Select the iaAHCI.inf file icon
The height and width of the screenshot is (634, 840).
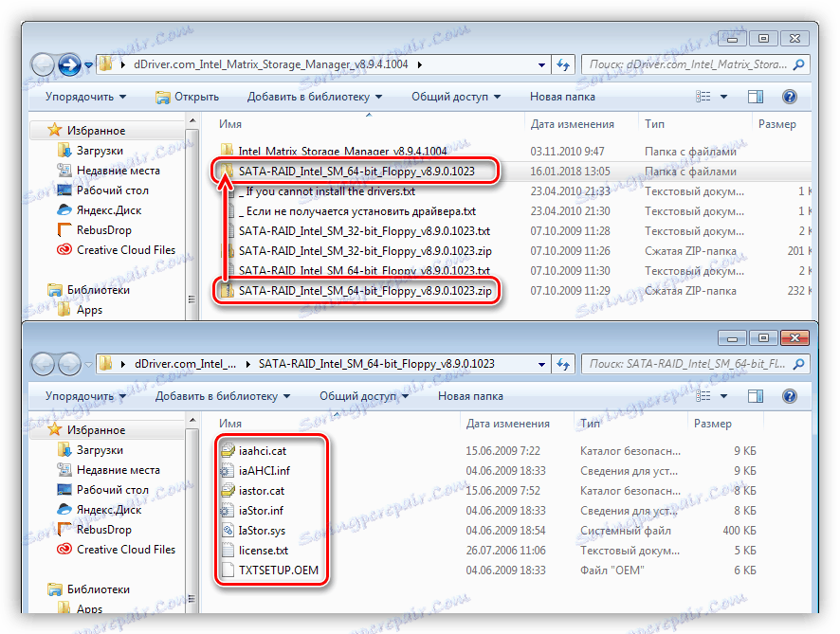(228, 470)
